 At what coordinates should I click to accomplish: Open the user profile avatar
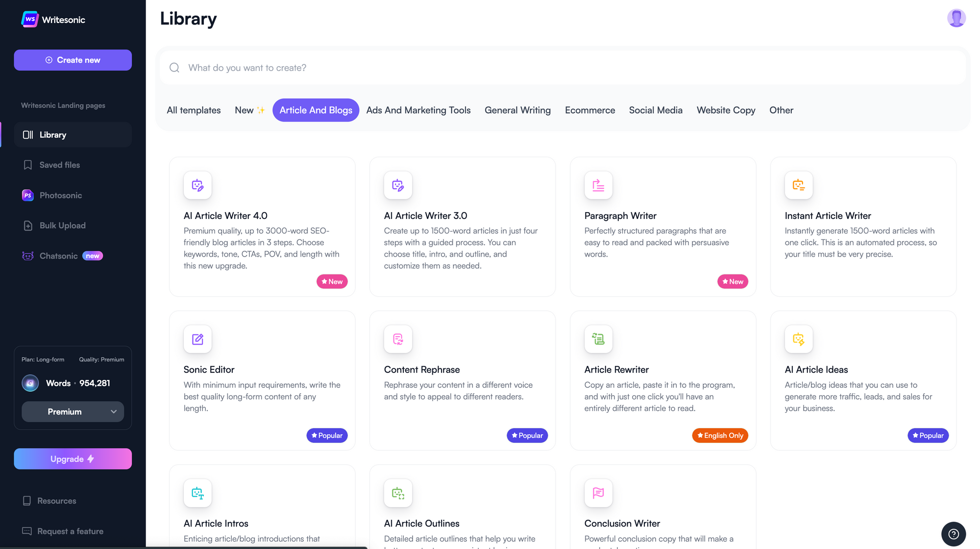[956, 18]
